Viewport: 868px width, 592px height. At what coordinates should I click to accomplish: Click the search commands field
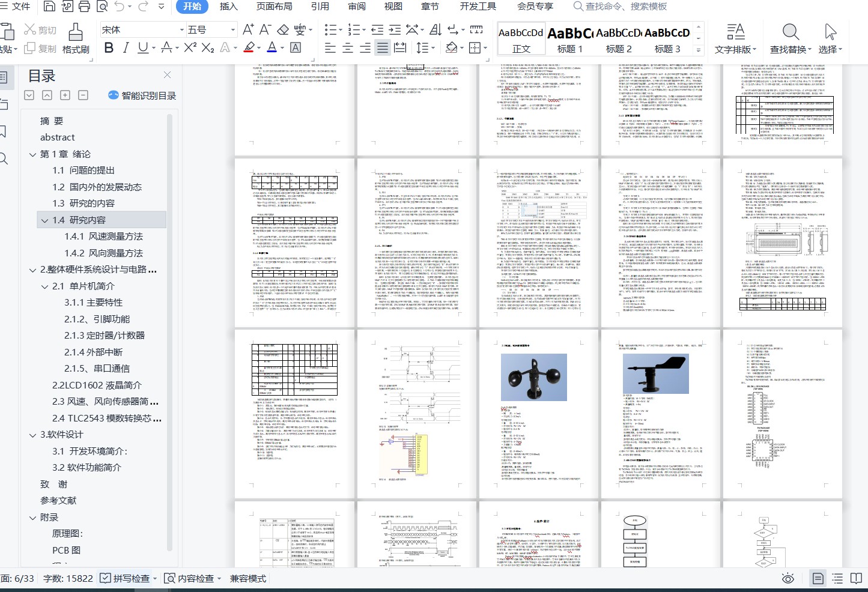[620, 7]
